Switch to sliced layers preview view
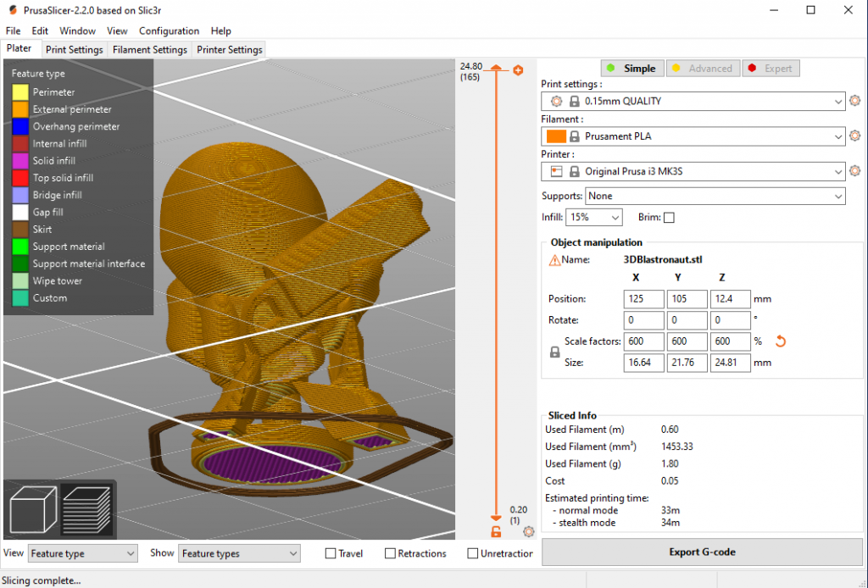Viewport: 868px width, 588px height. pyautogui.click(x=87, y=509)
